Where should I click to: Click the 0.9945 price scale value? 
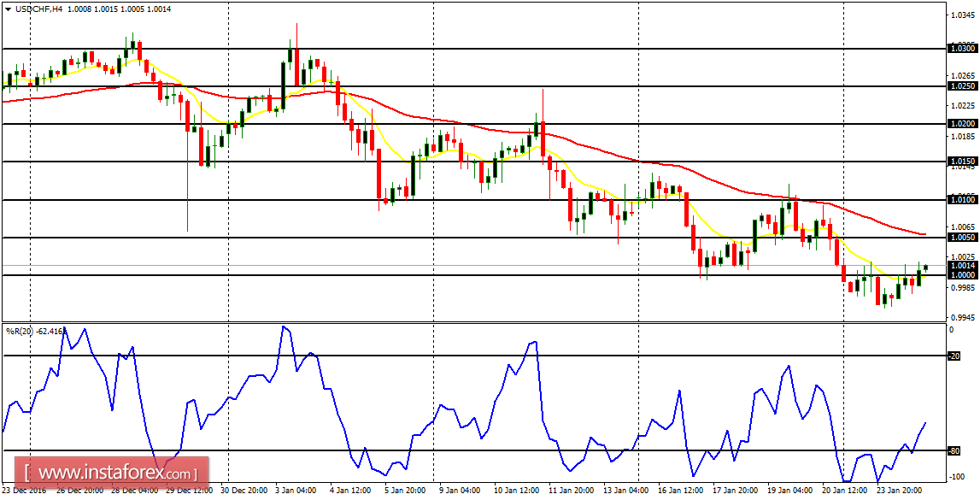(961, 317)
